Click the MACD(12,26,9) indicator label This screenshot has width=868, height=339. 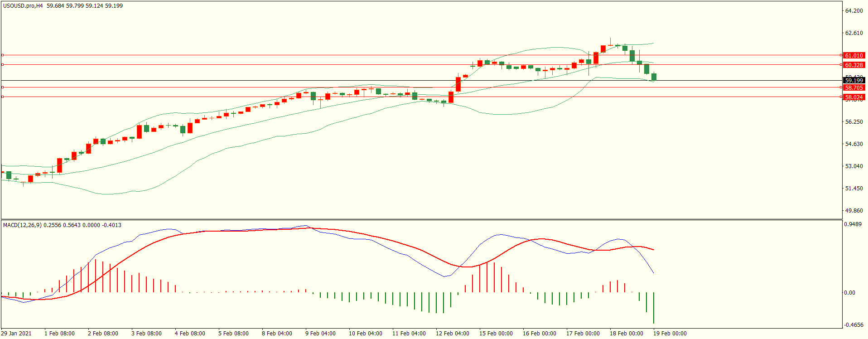(x=22, y=225)
